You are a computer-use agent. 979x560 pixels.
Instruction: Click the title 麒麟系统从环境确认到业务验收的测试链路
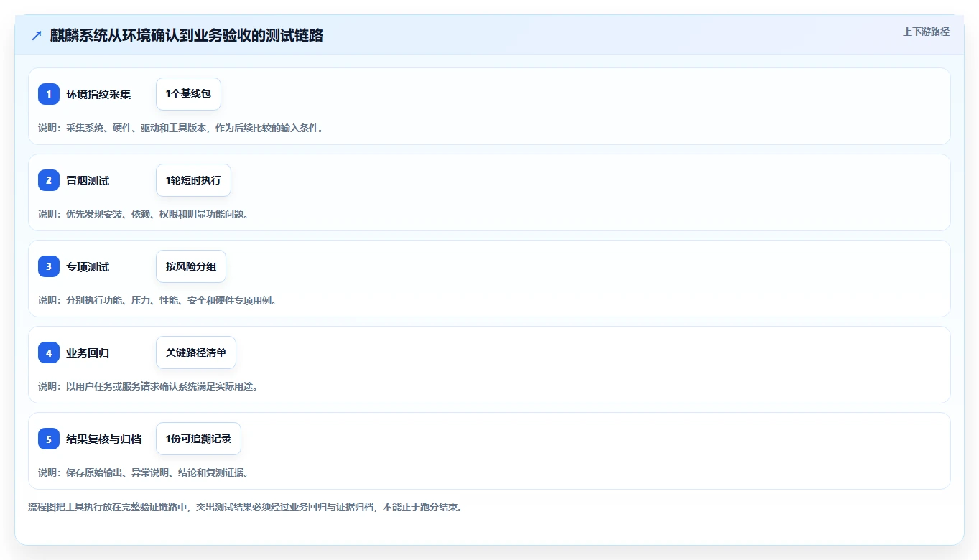tap(187, 35)
